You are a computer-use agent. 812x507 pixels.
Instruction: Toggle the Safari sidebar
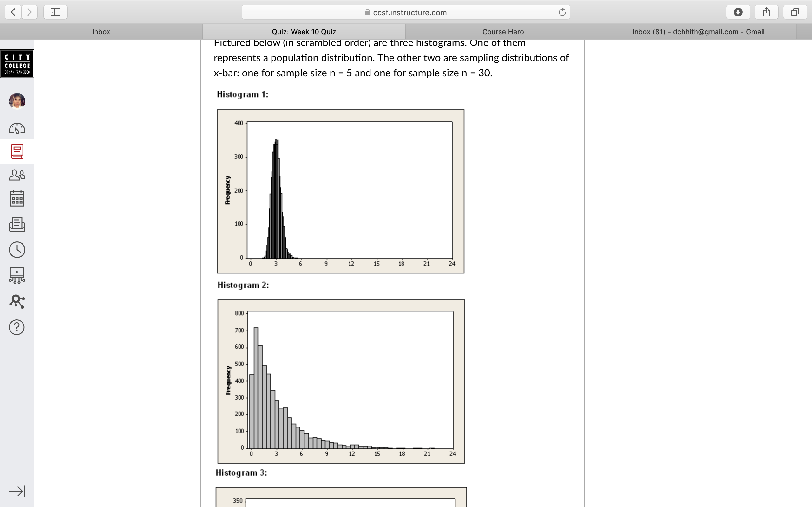tap(55, 12)
